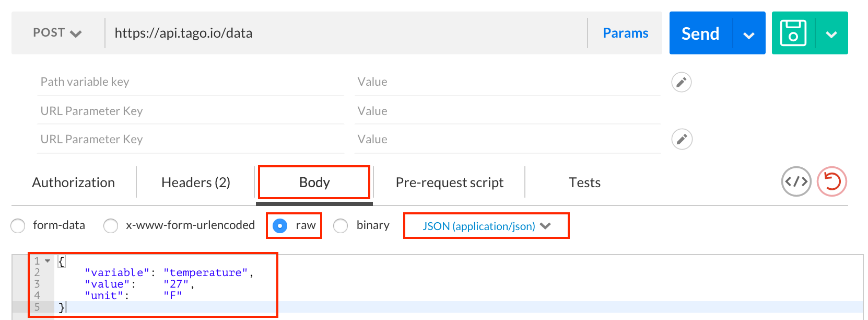Click the Value field of first URL Parameter
The height and width of the screenshot is (320, 868).
point(508,111)
